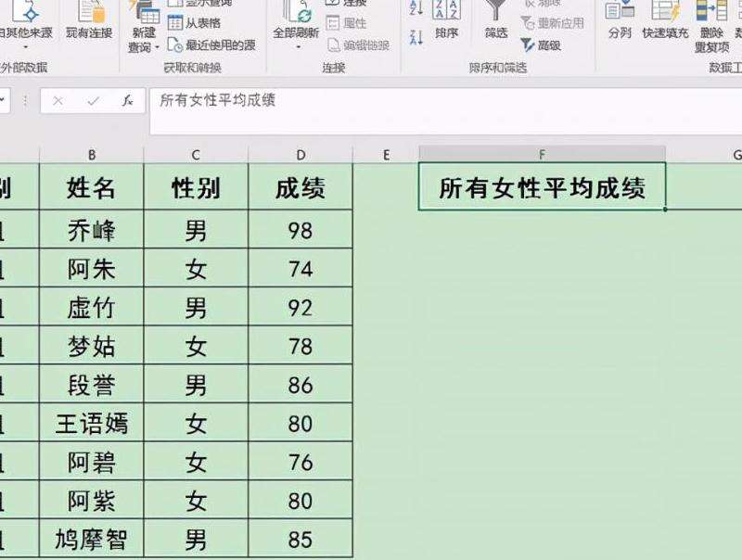Select 王语嫣's score cell 80
742x560 pixels.
[301, 424]
